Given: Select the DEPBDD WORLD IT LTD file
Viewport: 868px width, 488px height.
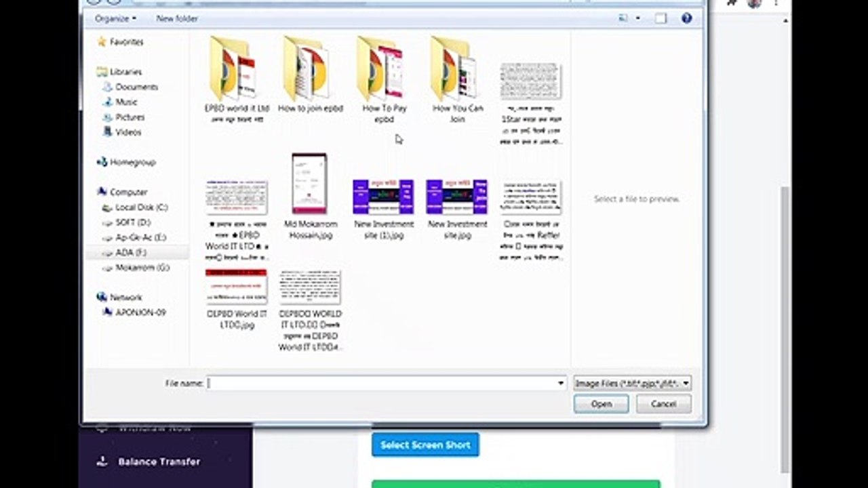Looking at the screenshot, I should 310,310.
